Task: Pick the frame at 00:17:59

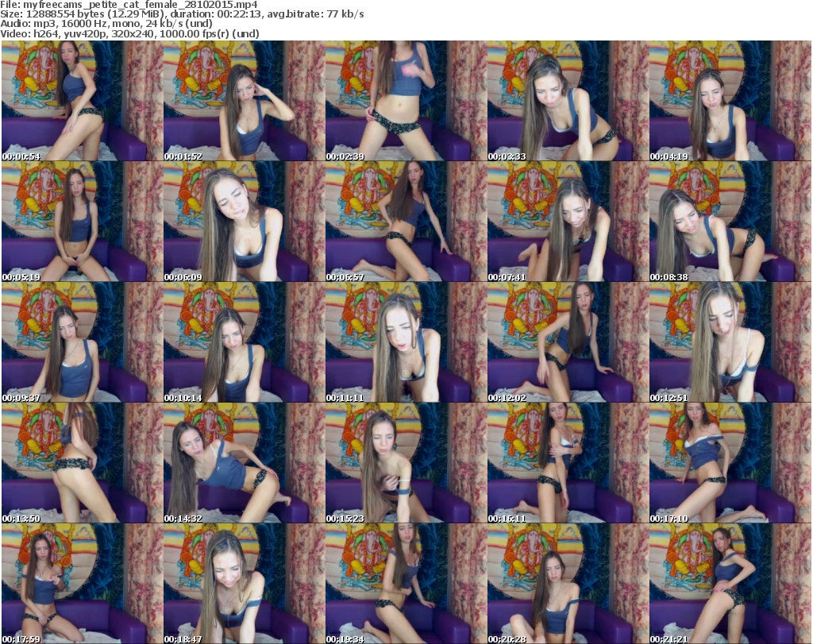Action: (x=82, y=584)
